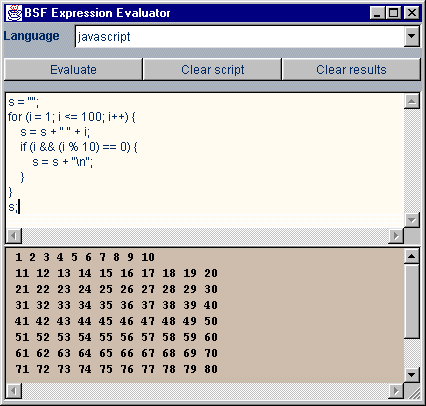
Task: Click the results vertical scrollbar thumb
Action: [412, 301]
